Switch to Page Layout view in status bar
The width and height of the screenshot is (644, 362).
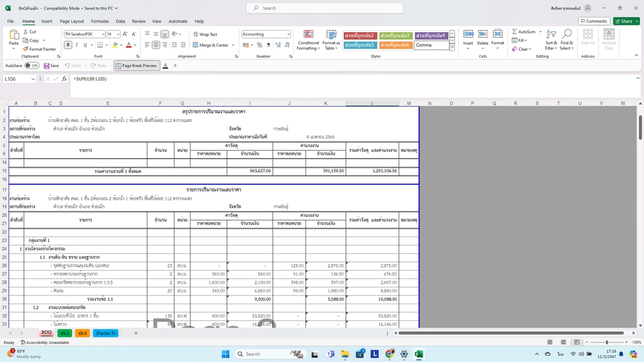point(563,342)
